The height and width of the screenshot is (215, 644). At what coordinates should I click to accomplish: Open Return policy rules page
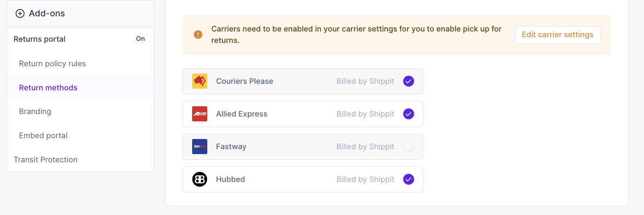[52, 64]
